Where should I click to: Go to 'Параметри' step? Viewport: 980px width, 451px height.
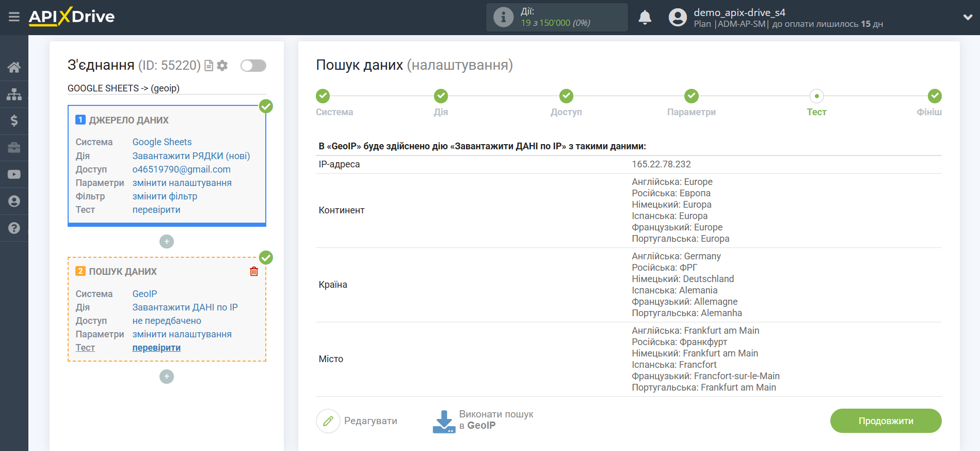click(x=692, y=103)
